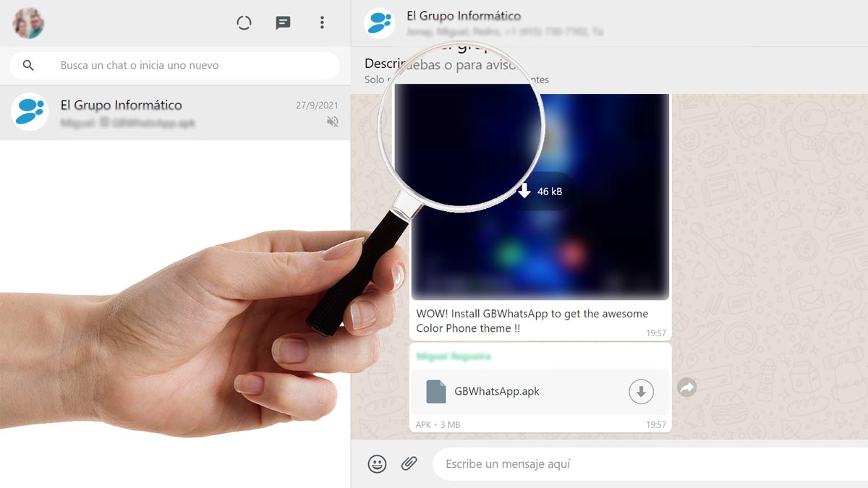Click the document icon beside GBWhatsApp.apk
The image size is (868, 488).
coord(435,392)
